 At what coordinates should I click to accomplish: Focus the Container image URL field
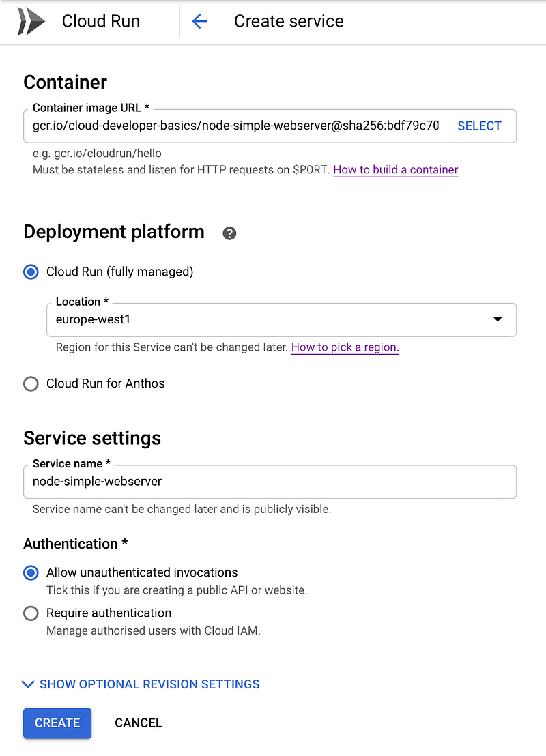235,126
